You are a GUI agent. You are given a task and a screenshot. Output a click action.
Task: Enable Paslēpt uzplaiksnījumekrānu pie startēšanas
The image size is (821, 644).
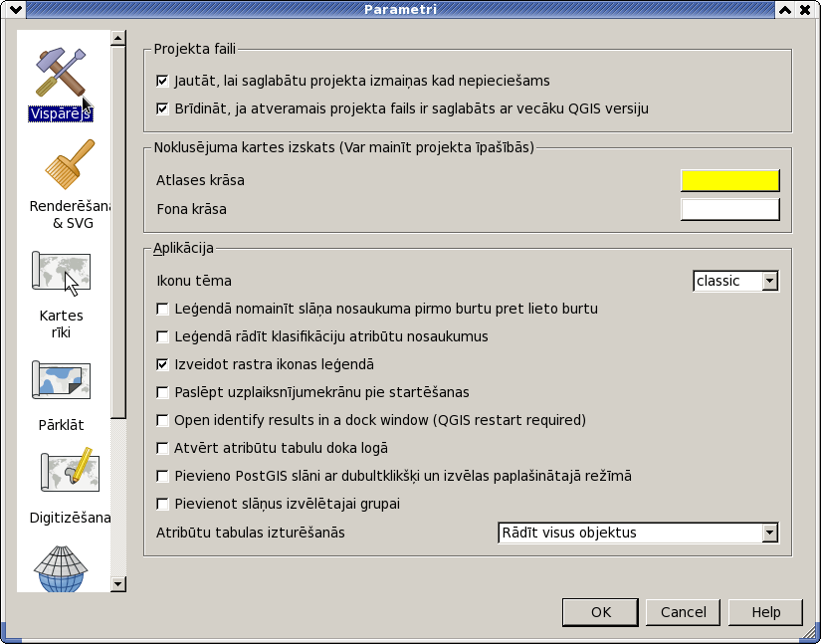coord(162,392)
